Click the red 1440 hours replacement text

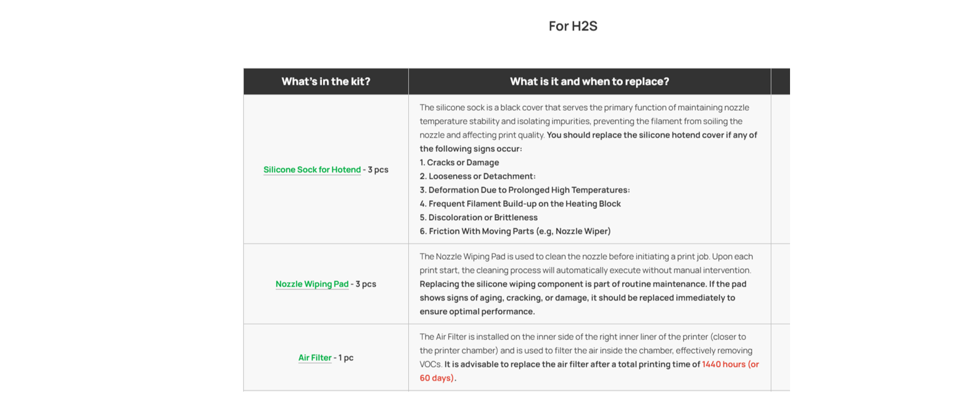click(x=589, y=371)
